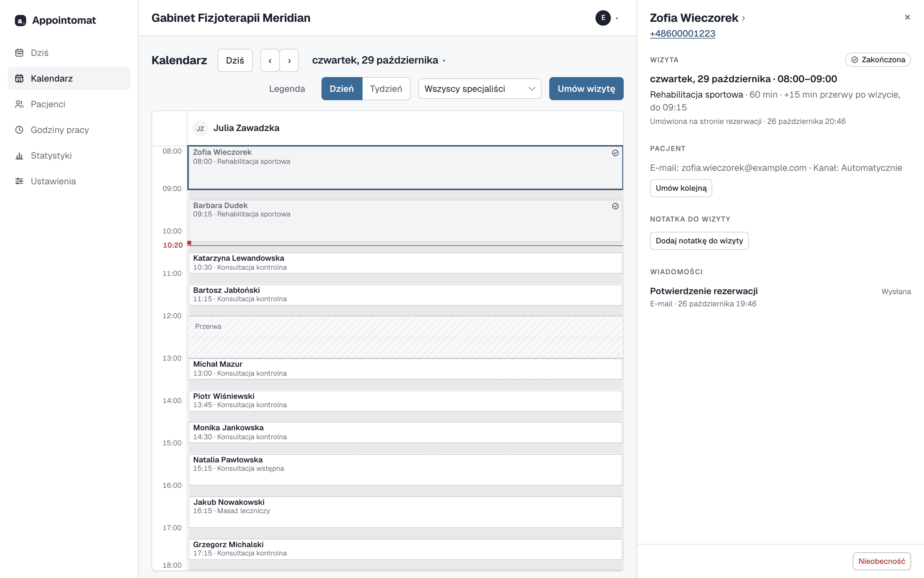This screenshot has width=924, height=578.
Task: Open Potwierdzenie rezerwacji message
Action: [780, 297]
